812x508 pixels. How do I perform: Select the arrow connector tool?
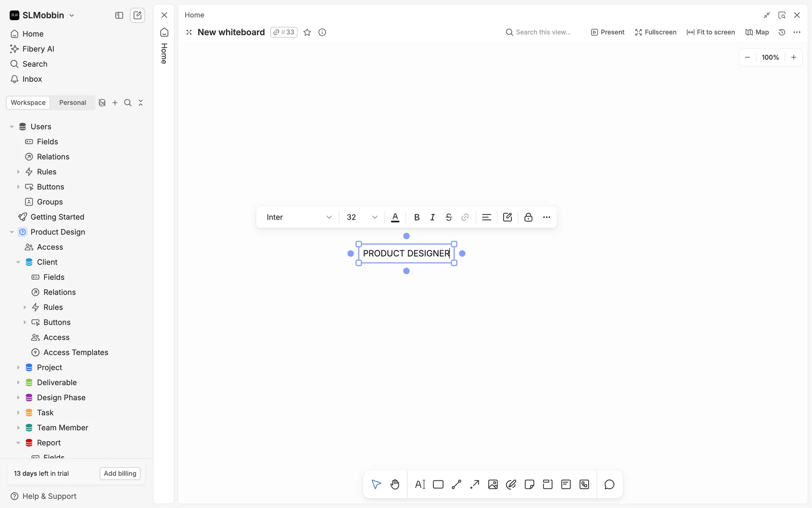coord(475,484)
